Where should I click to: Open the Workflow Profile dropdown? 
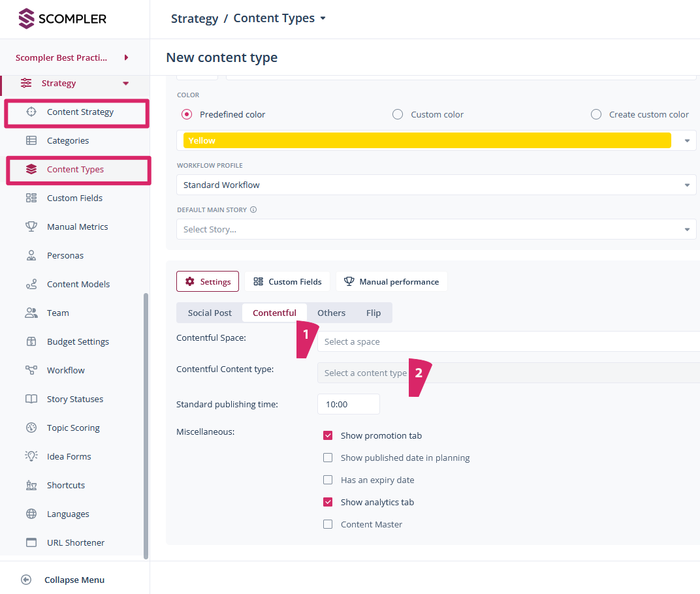click(x=436, y=185)
